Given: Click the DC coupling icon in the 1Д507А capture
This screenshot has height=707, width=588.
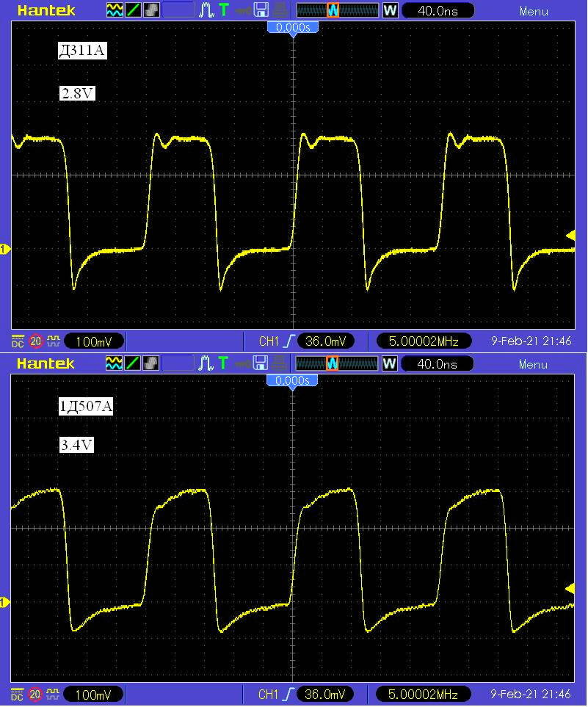Looking at the screenshot, I should point(17,695).
